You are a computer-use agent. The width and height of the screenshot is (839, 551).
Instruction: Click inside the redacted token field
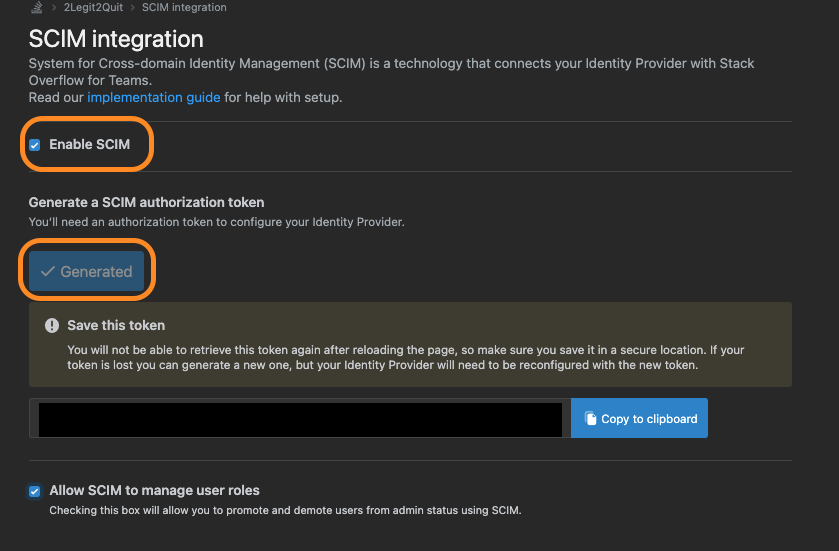point(299,419)
